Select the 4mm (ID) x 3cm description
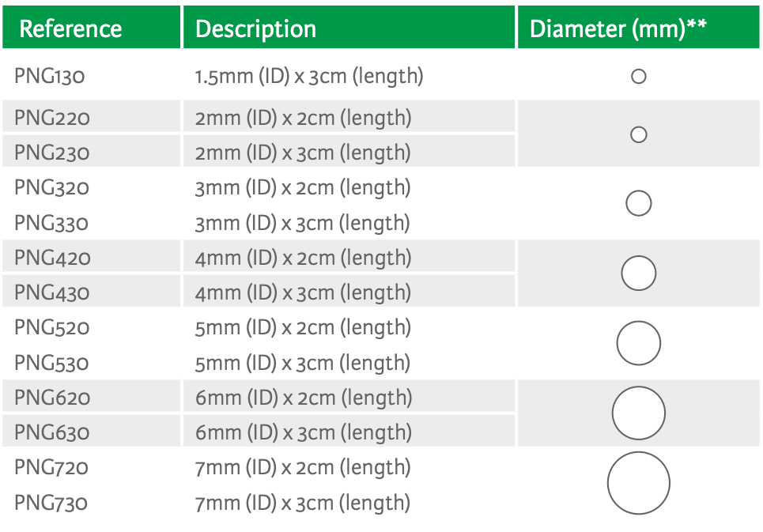763x532 pixels. (303, 292)
